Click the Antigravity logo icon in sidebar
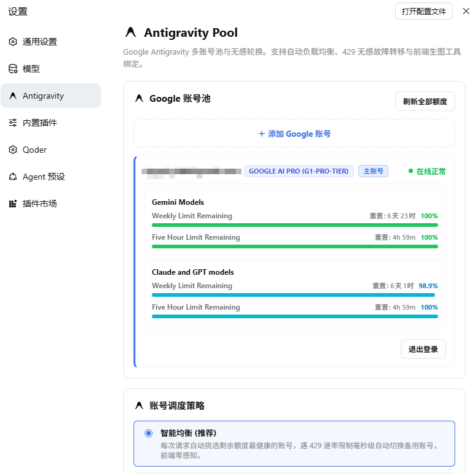This screenshot has width=476, height=474. point(13,96)
